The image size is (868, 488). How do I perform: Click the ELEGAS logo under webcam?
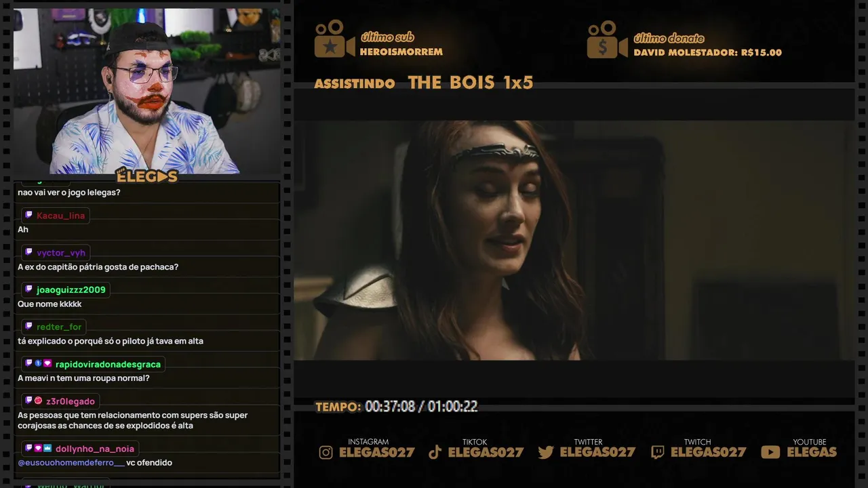[146, 176]
